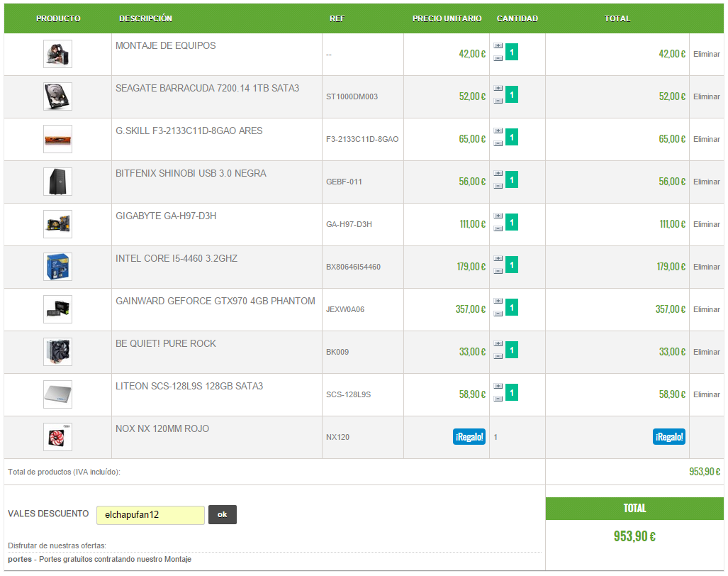728x576 pixels.
Task: Remove Montaje de Equipos via Eliminar
Action: point(706,54)
